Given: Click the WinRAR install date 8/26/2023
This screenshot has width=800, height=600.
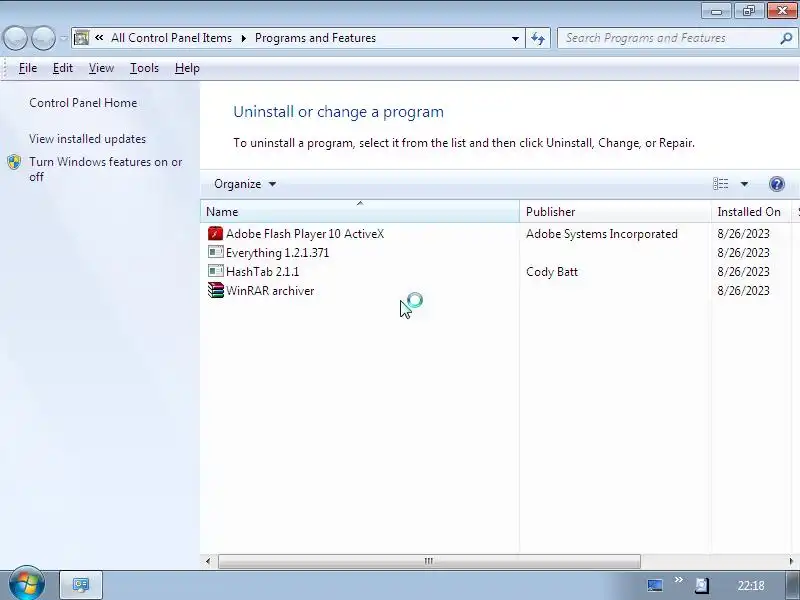Looking at the screenshot, I should pyautogui.click(x=743, y=291).
